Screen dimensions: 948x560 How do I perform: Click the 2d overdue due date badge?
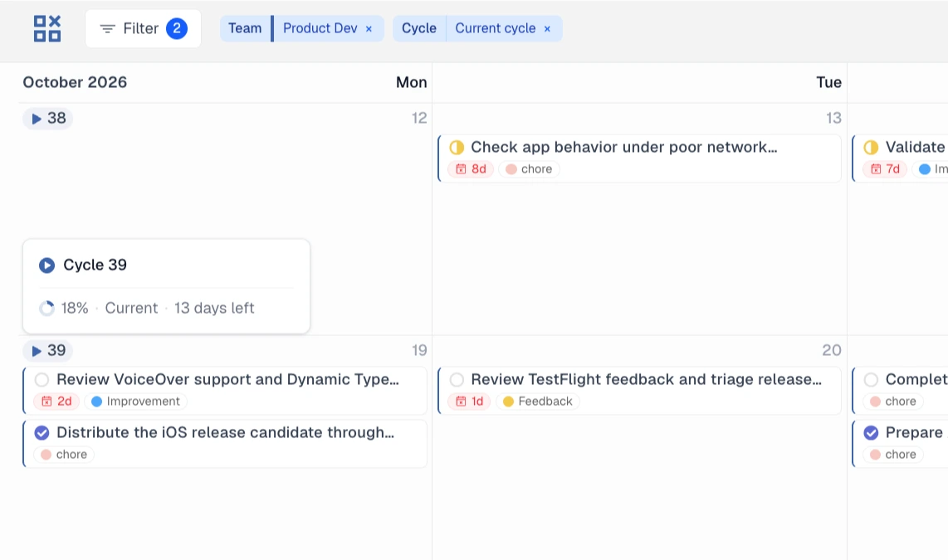[56, 401]
